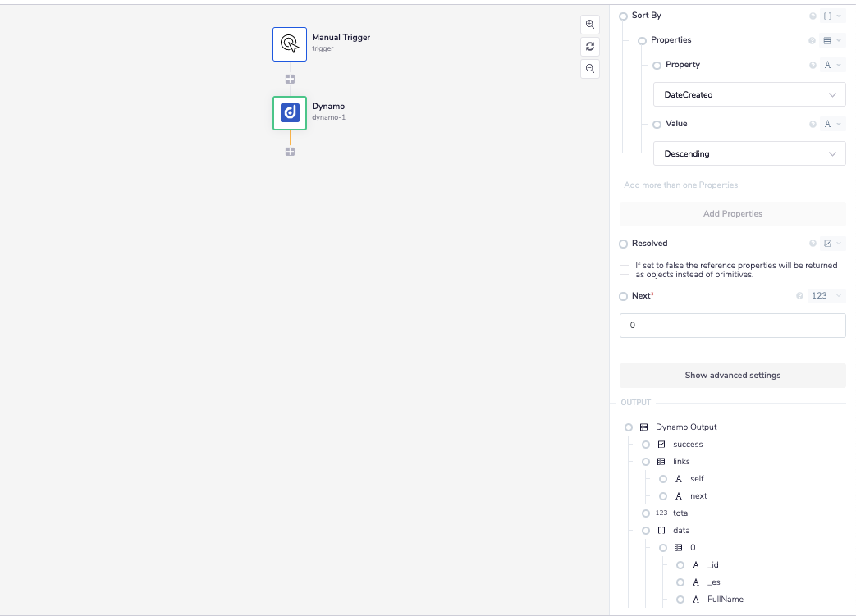The height and width of the screenshot is (616, 856).
Task: Click the zoom in magnifier icon
Action: tap(589, 25)
